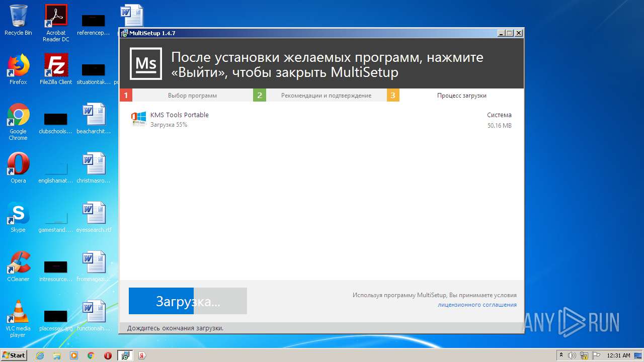Open the frommagazi Word document

pyautogui.click(x=94, y=266)
